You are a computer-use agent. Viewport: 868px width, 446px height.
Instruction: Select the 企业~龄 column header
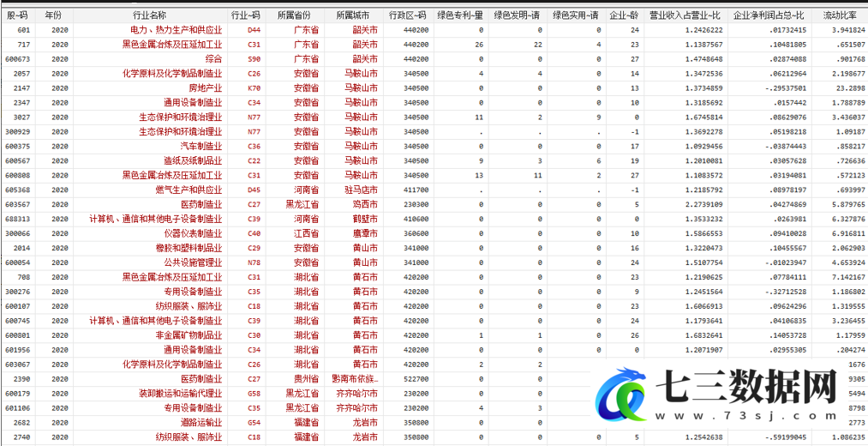(x=625, y=15)
